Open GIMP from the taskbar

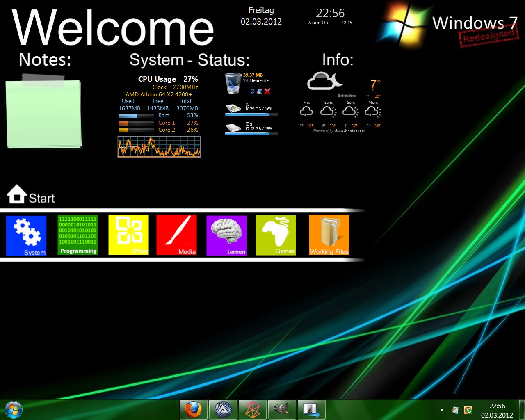pyautogui.click(x=282, y=409)
